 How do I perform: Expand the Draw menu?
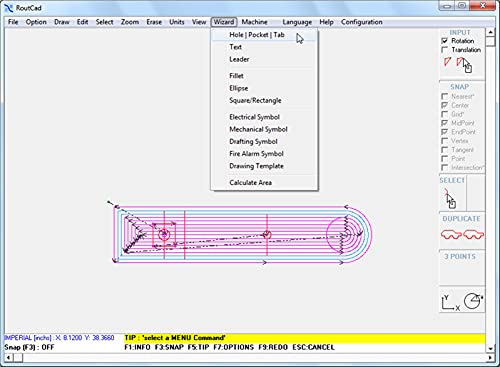[x=62, y=22]
